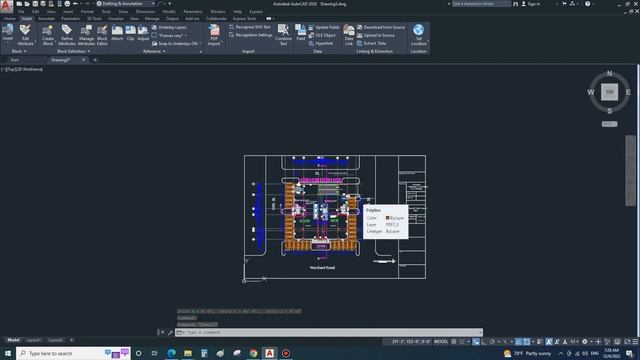
Task: Select the Define Attributes tool
Action: pos(67,35)
